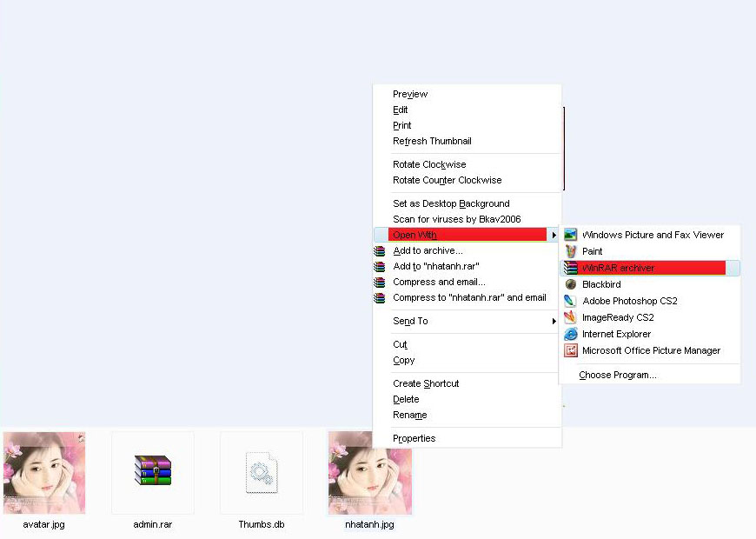Open with ImageReady CS2

tap(650, 317)
